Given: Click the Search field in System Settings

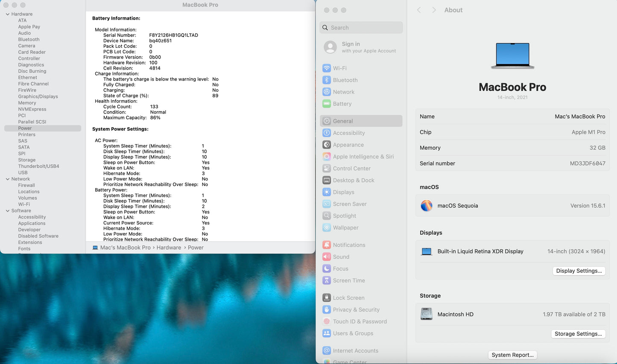Looking at the screenshot, I should [361, 28].
